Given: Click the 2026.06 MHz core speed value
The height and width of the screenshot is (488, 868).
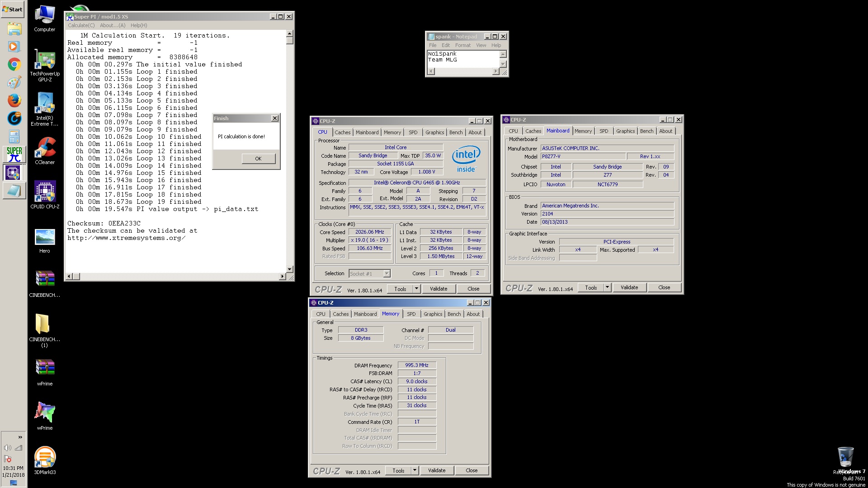Looking at the screenshot, I should [x=370, y=232].
